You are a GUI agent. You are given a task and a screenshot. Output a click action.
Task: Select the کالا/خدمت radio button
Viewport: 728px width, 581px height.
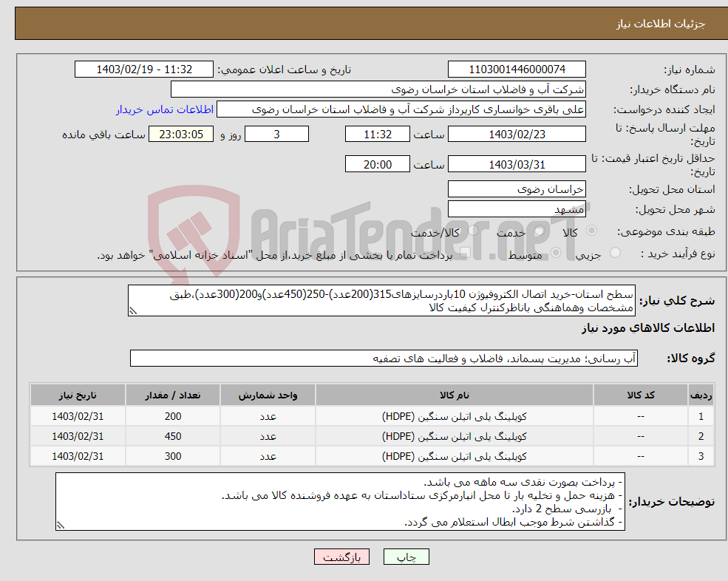[473, 231]
